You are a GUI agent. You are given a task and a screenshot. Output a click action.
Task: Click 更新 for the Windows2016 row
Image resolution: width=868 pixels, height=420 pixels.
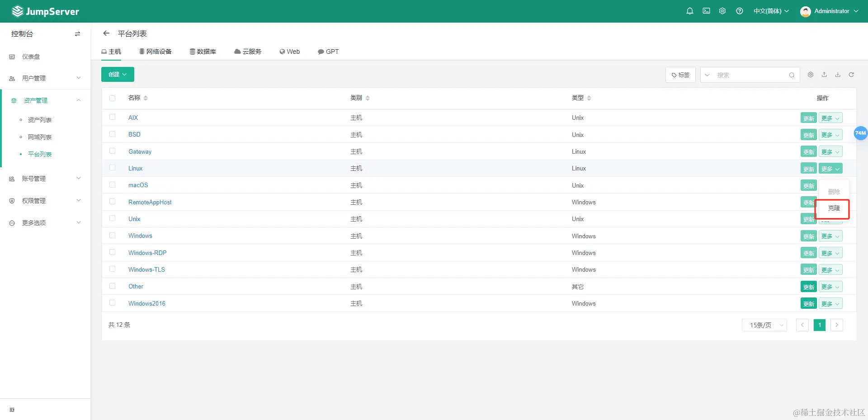click(x=809, y=303)
